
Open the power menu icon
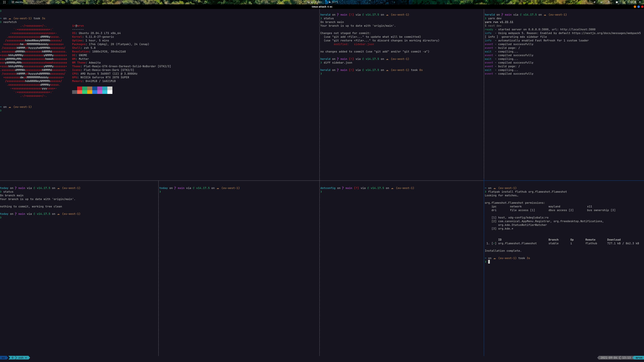pyautogui.click(x=640, y=2)
